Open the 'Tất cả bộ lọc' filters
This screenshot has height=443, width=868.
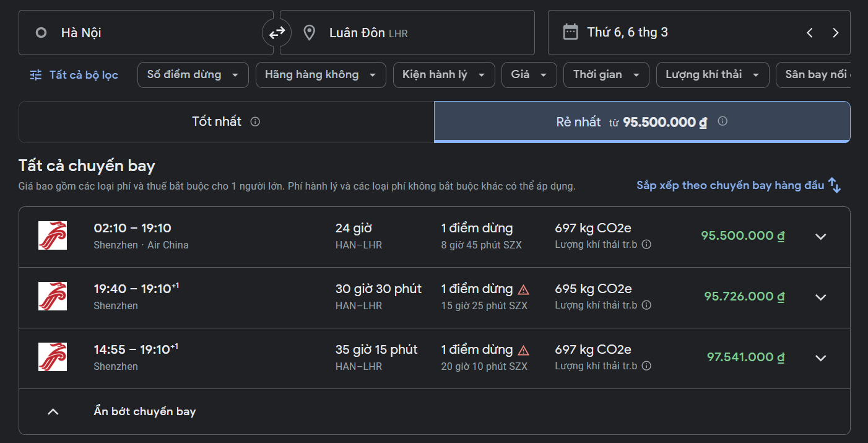tap(74, 75)
